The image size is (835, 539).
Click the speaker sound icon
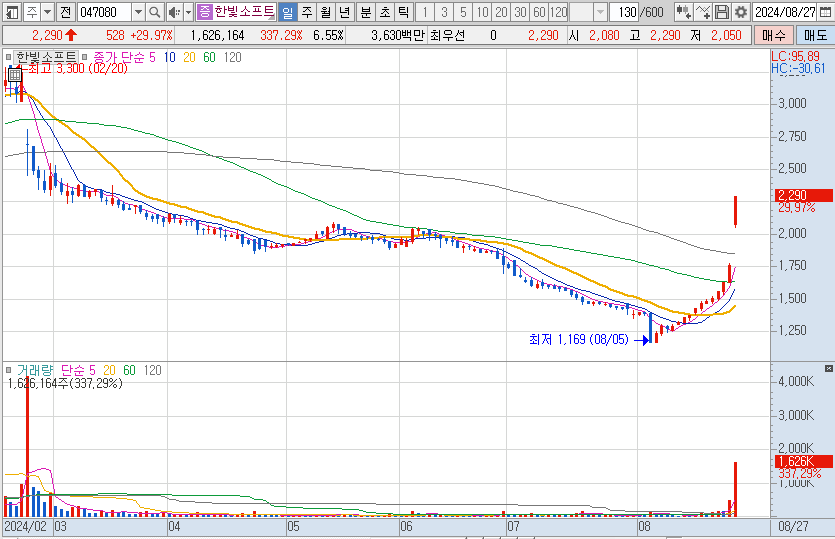tap(174, 12)
